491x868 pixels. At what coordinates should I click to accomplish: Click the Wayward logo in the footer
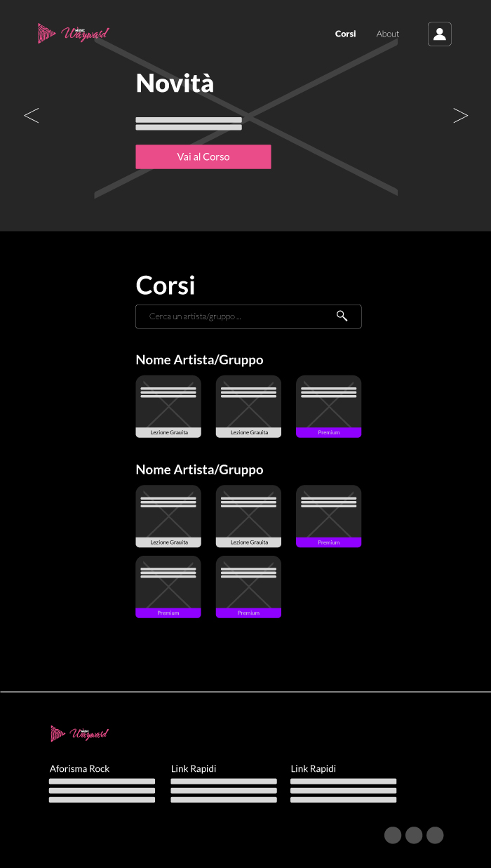79,734
